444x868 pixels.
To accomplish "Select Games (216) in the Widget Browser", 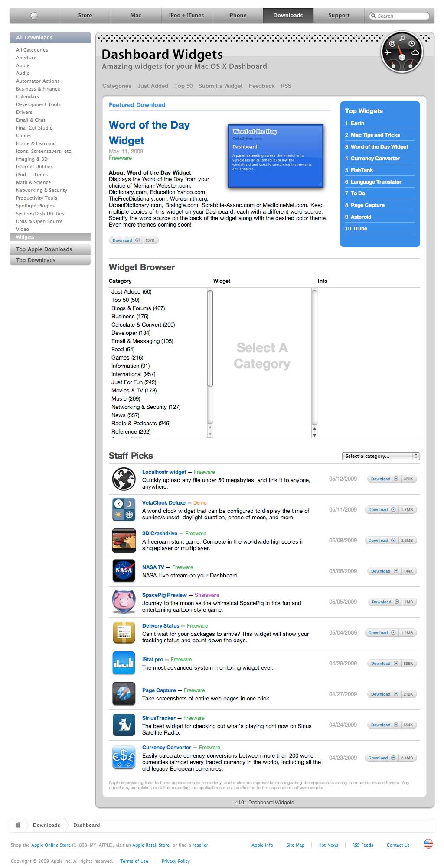I will (127, 358).
